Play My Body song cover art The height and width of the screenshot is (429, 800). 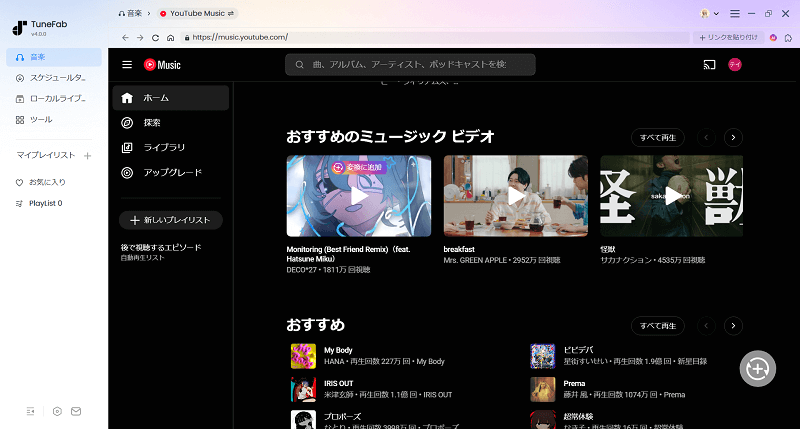point(303,356)
